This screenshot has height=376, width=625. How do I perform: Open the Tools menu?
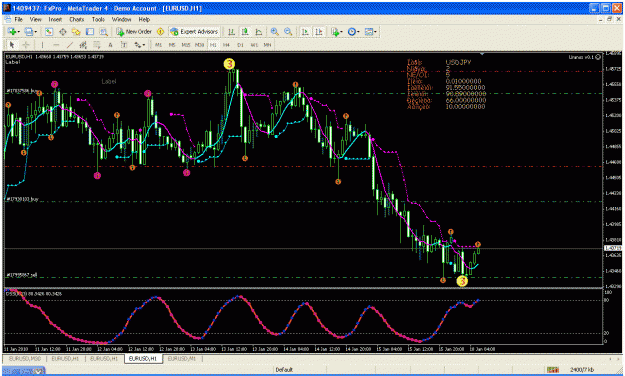pyautogui.click(x=98, y=19)
